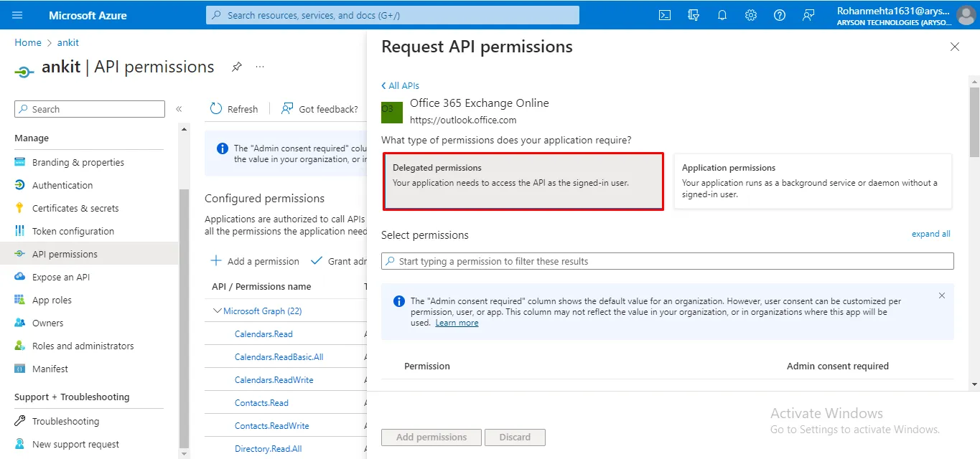Focus the permission filter text box
Screen dimensions: 980x459
668,261
